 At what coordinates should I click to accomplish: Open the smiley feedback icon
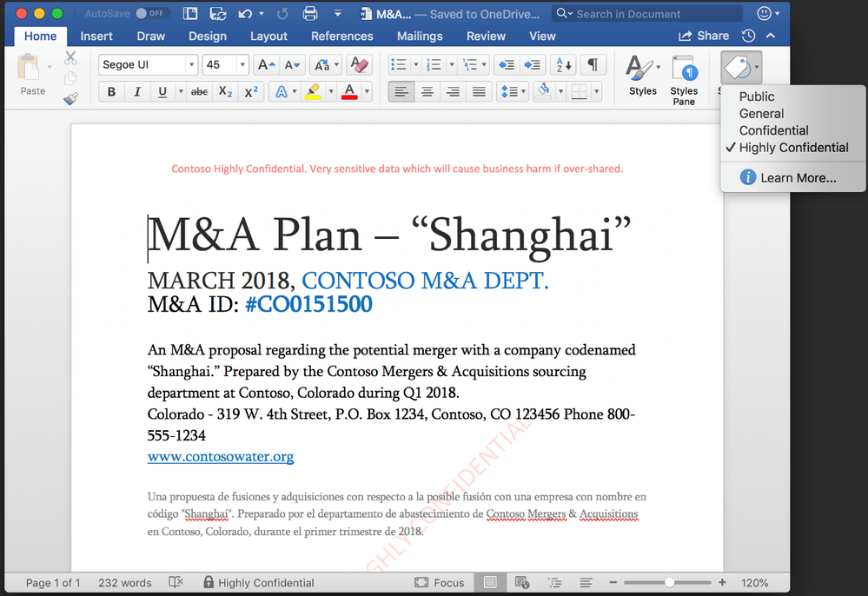764,13
